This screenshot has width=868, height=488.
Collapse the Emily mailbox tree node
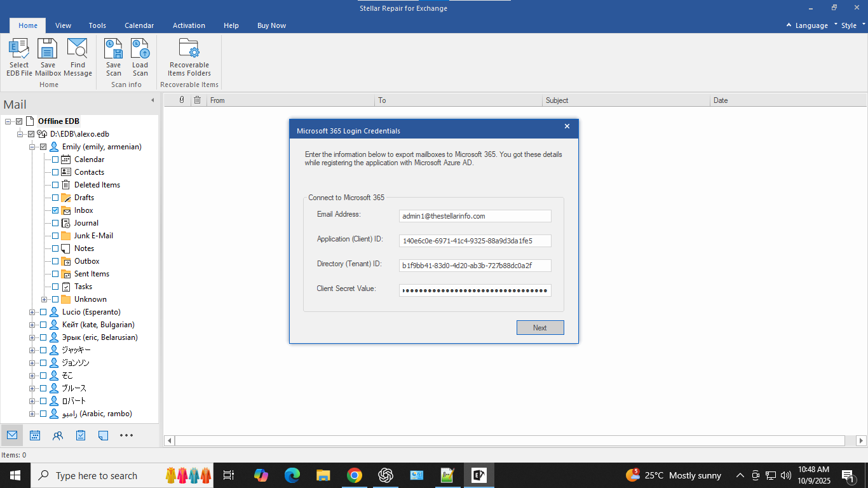32,147
